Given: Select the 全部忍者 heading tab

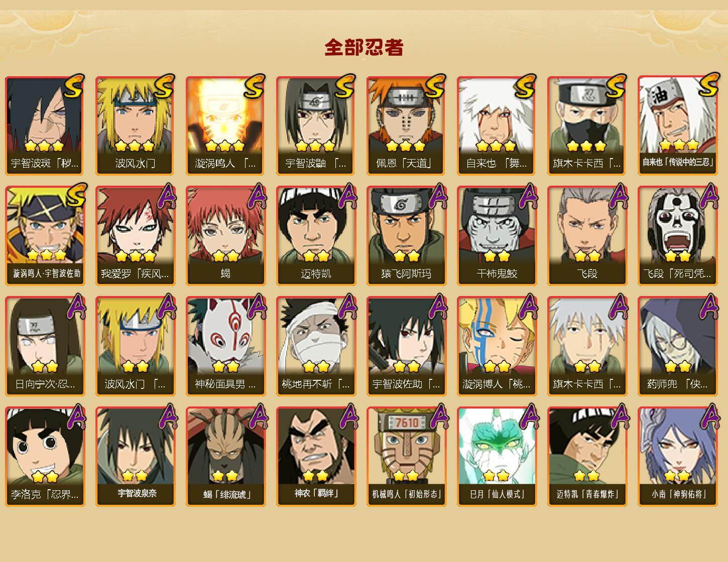Looking at the screenshot, I should tap(364, 48).
